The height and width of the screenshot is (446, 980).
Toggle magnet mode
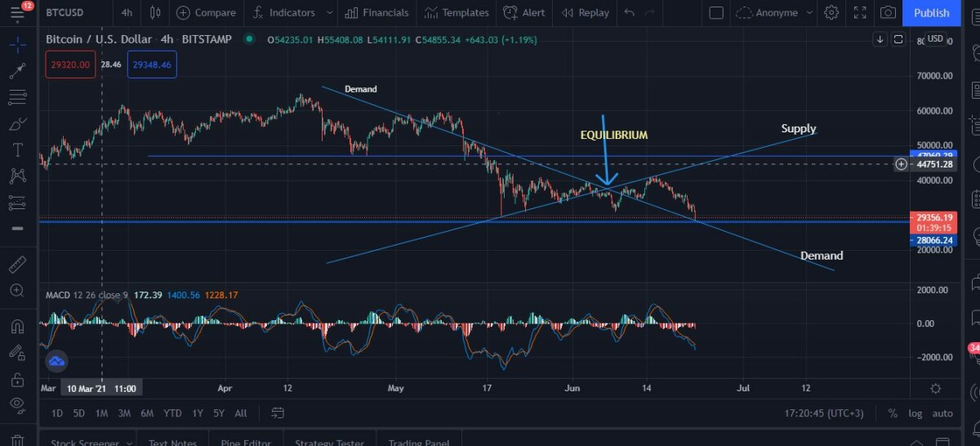pos(17,327)
